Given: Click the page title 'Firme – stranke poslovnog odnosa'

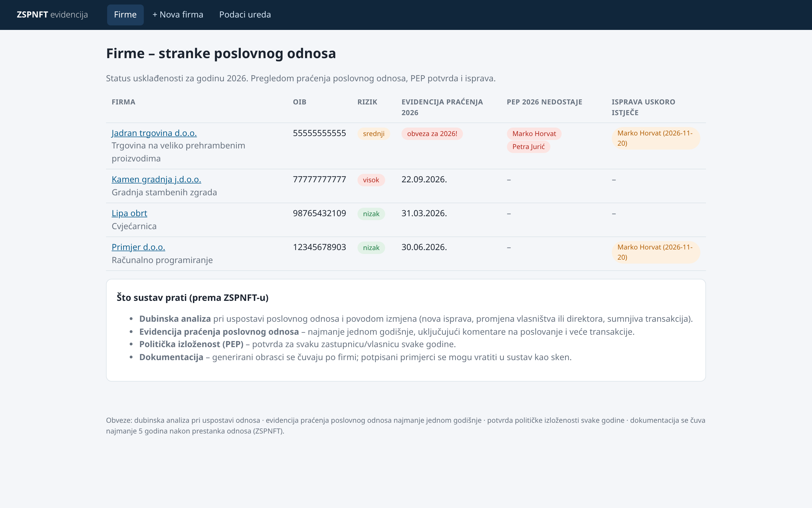Looking at the screenshot, I should 221,54.
